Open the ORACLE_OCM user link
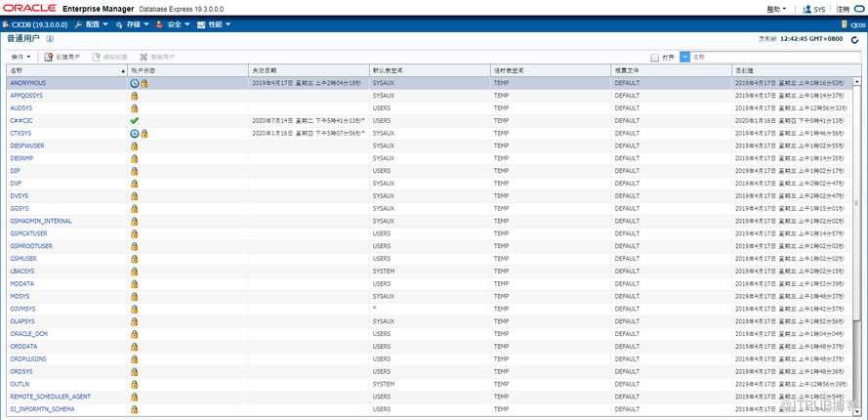868x420 pixels. [29, 334]
